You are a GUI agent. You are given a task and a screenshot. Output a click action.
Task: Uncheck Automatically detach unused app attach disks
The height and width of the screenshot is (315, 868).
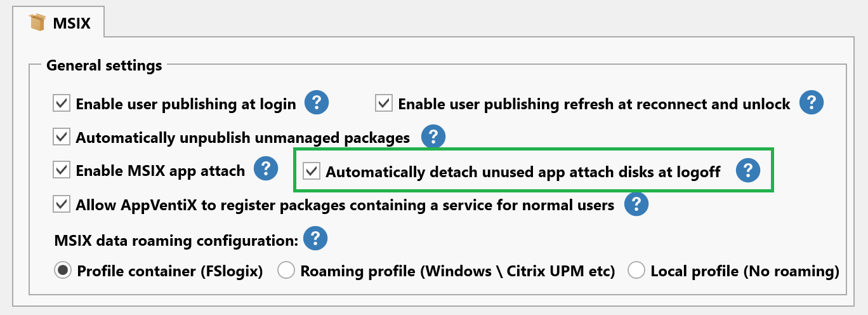[x=312, y=171]
